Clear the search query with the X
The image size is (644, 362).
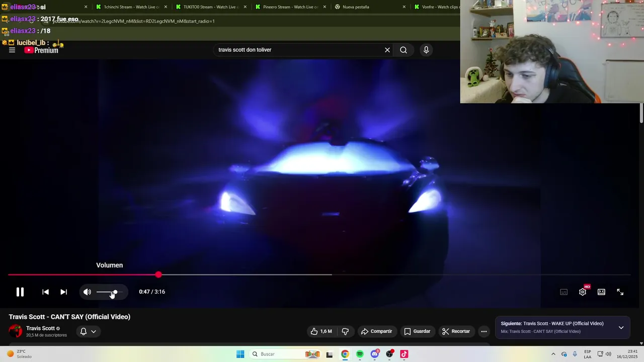pyautogui.click(x=387, y=50)
